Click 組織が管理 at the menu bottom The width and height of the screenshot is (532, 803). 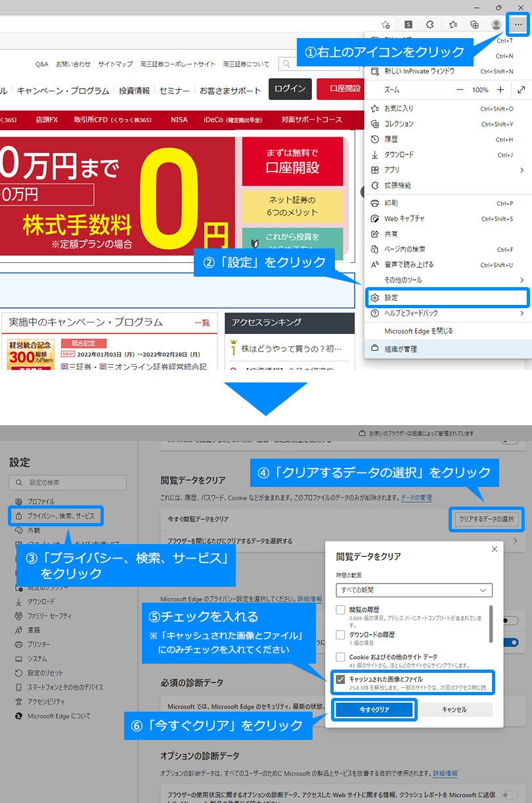coord(448,349)
